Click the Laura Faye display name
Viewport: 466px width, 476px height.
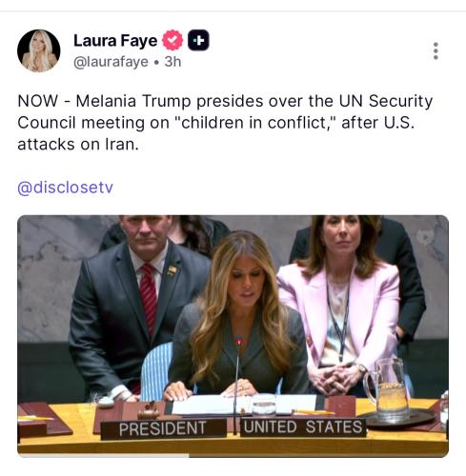pos(115,40)
